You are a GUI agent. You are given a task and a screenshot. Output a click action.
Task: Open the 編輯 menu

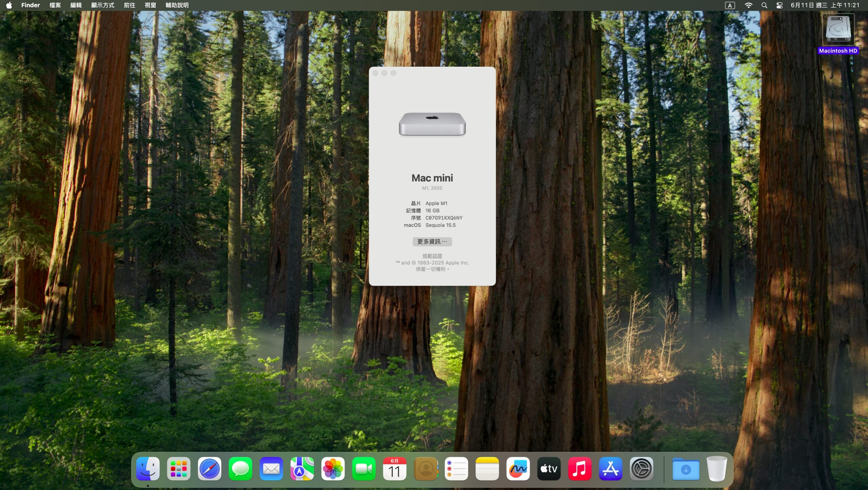click(76, 5)
